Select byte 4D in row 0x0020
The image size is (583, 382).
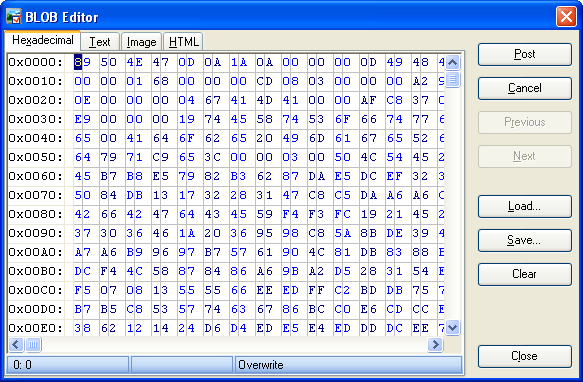(264, 100)
